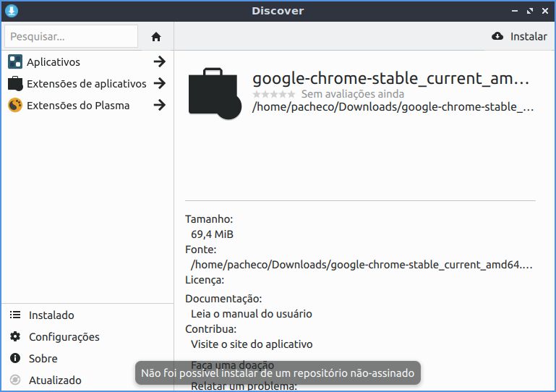Image resolution: width=556 pixels, height=392 pixels.
Task: Focus the Pesquisar search field
Action: 72,36
